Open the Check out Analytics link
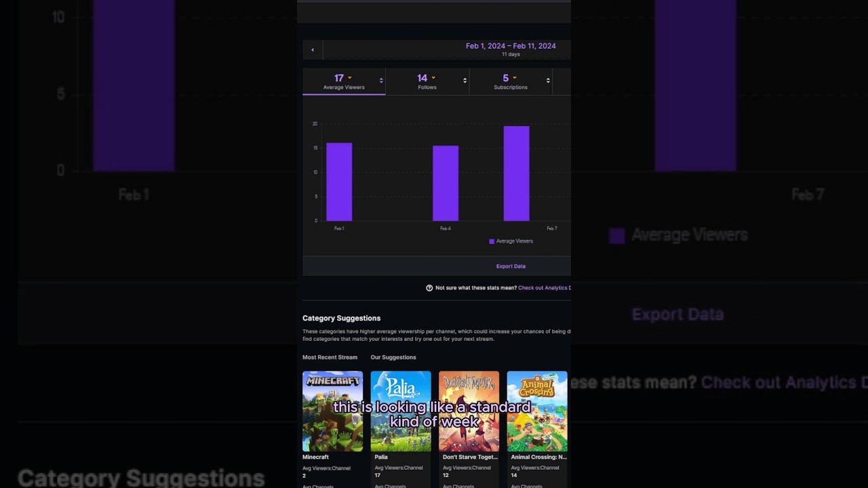This screenshot has width=868, height=488. (544, 288)
